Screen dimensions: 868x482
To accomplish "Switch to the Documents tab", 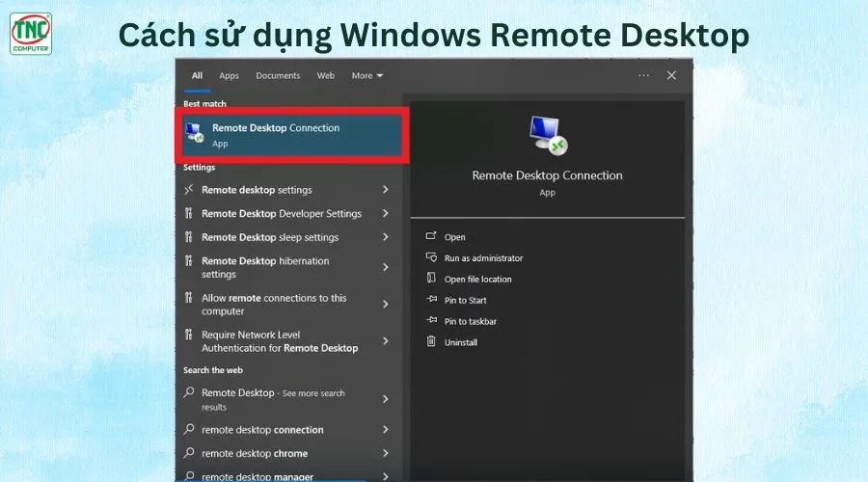I will point(278,75).
